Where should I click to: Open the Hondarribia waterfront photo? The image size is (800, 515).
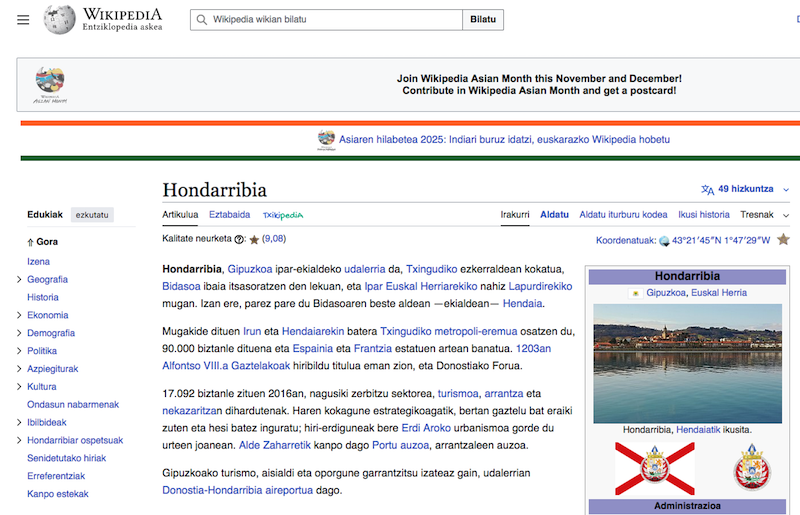pos(686,362)
